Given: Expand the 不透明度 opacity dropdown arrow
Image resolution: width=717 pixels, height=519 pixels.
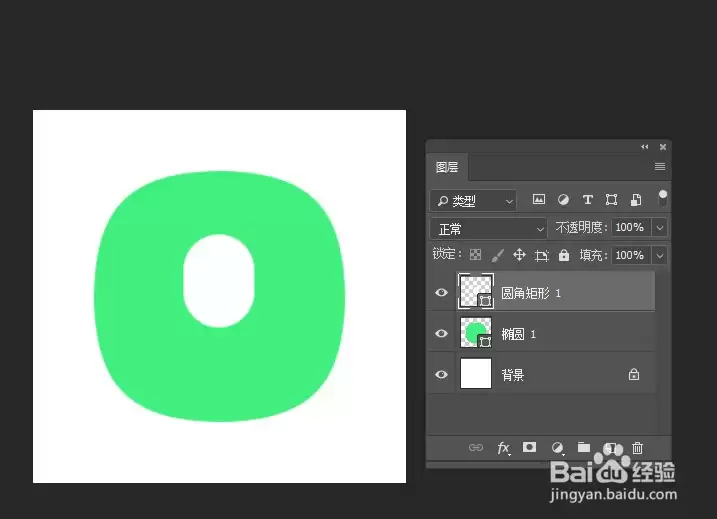Looking at the screenshot, I should point(659,227).
